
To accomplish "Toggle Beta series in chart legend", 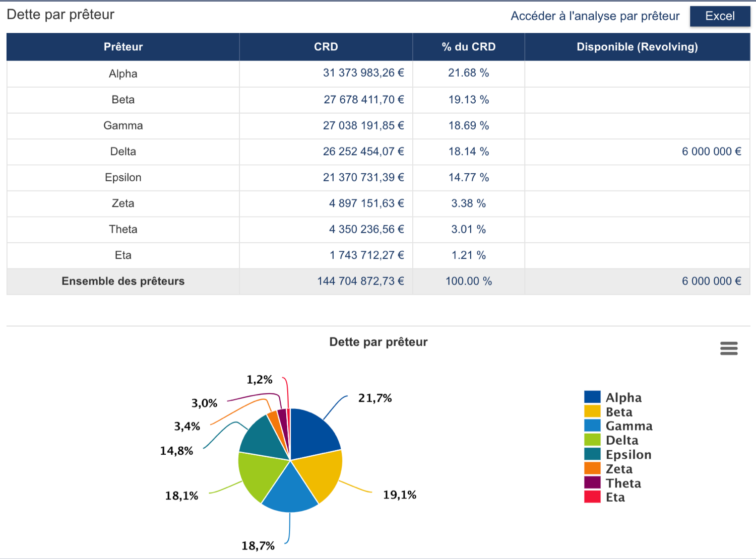I will click(618, 412).
